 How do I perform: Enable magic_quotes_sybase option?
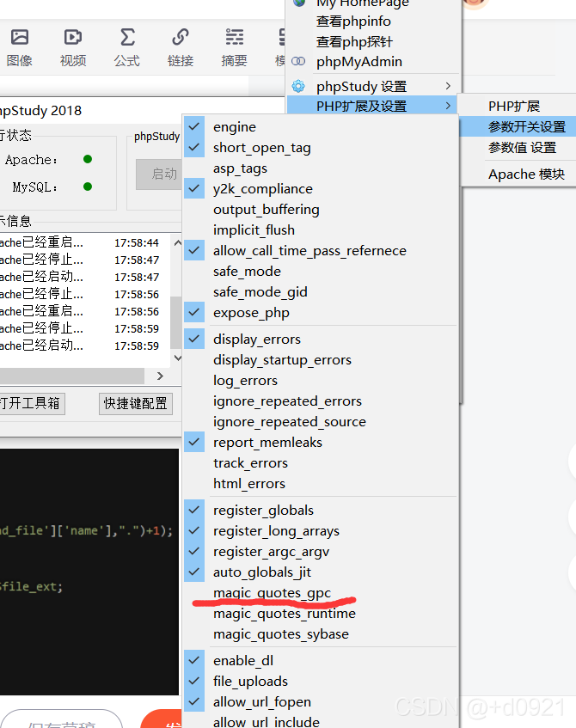[321, 634]
